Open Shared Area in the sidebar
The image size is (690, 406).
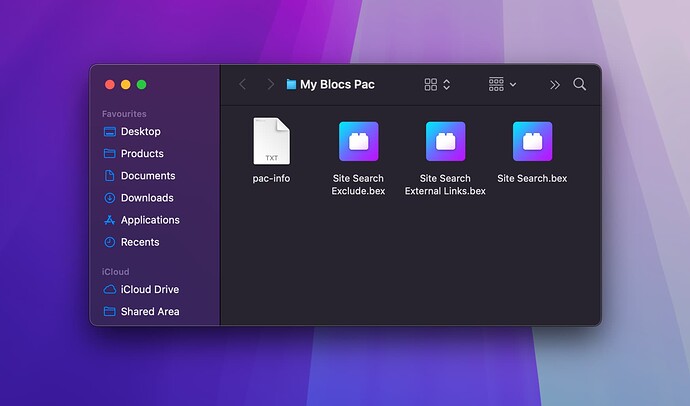pyautogui.click(x=150, y=312)
